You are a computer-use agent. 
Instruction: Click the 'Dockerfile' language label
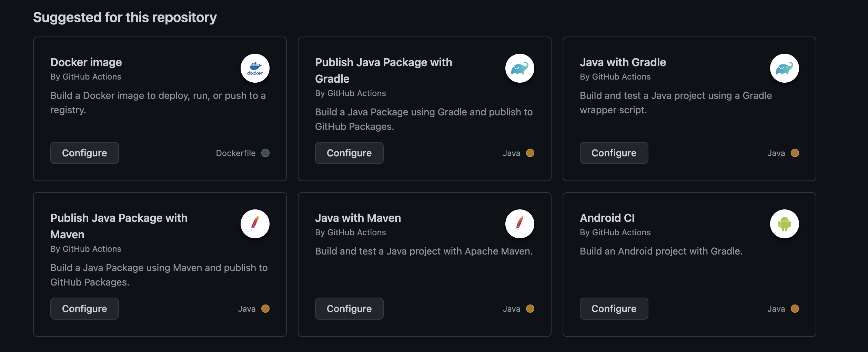point(236,153)
